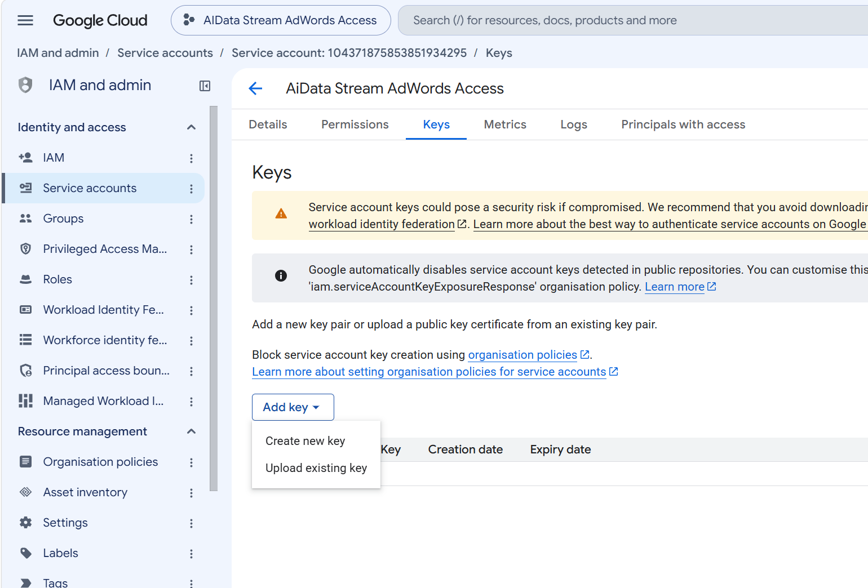
Task: Open more options for Workload Identity Federation
Action: click(192, 310)
